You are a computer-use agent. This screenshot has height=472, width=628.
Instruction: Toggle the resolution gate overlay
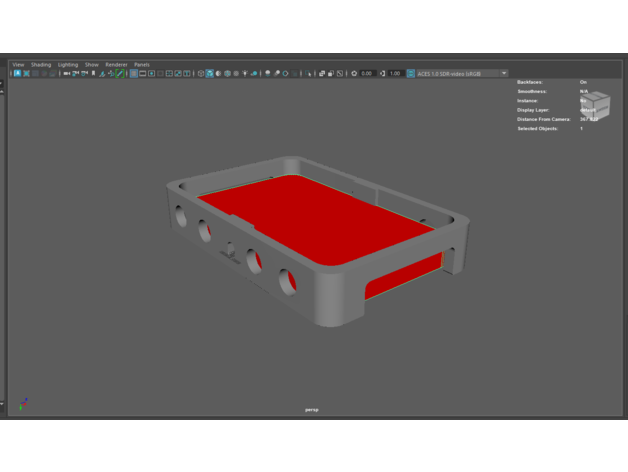point(152,73)
